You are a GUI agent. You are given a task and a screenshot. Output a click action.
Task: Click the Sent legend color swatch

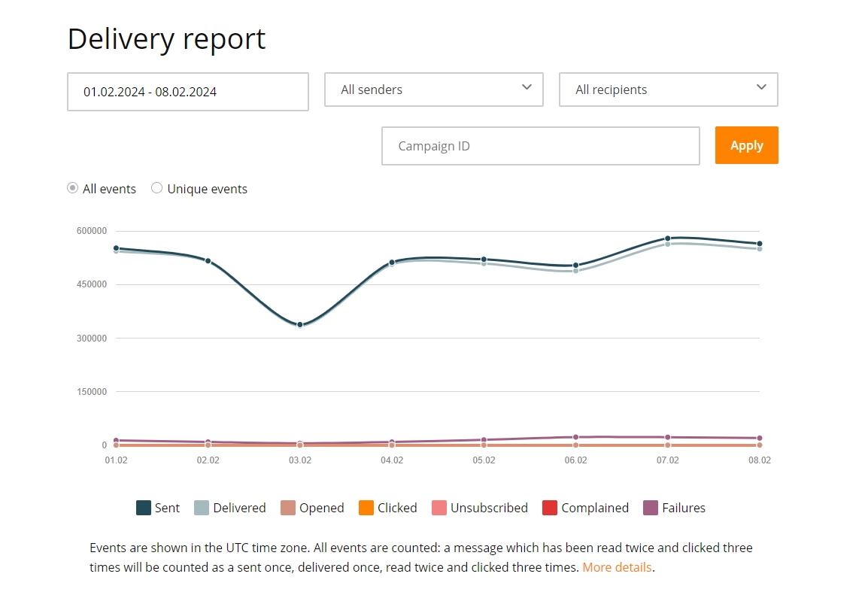pos(144,508)
